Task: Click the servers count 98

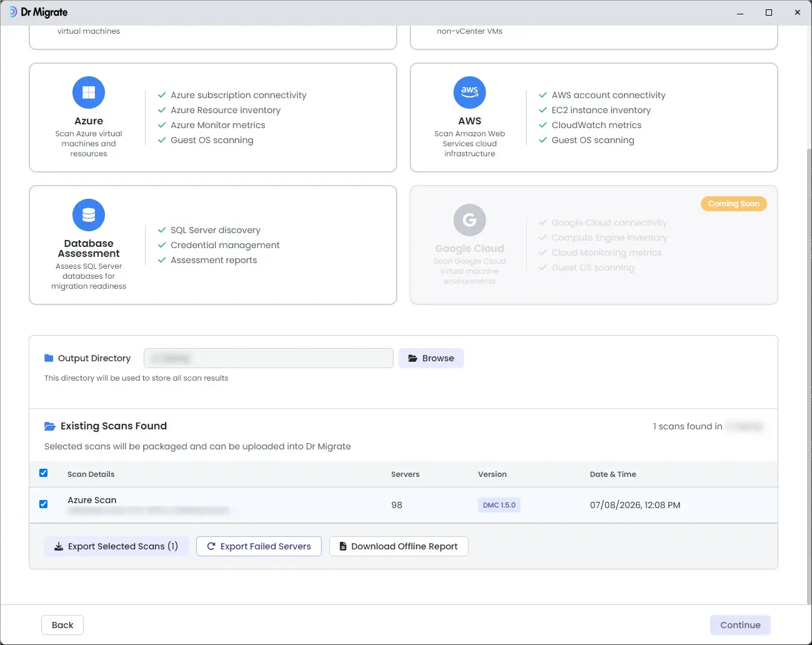Action: 397,505
